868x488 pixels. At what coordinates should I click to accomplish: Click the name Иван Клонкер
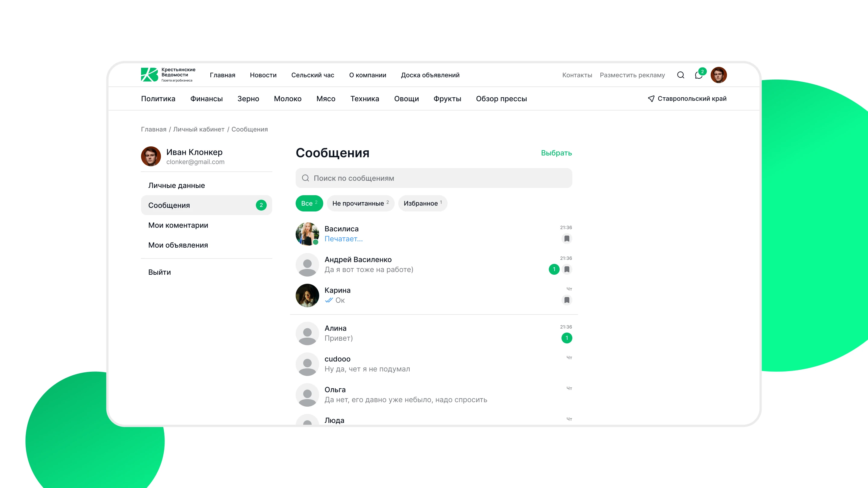194,152
